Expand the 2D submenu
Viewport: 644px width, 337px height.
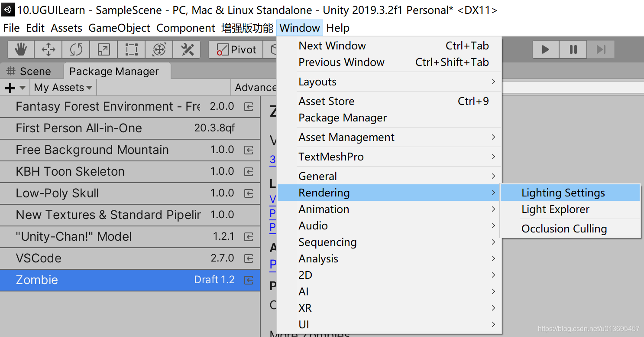pyautogui.click(x=389, y=275)
